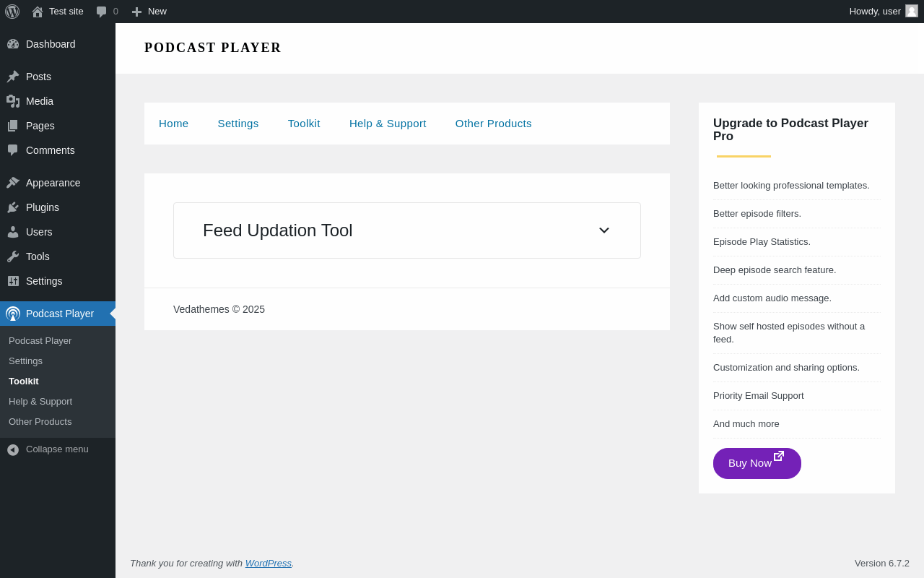Click the Collapse menu arrow icon
This screenshot has width=924, height=578.
pyautogui.click(x=13, y=449)
